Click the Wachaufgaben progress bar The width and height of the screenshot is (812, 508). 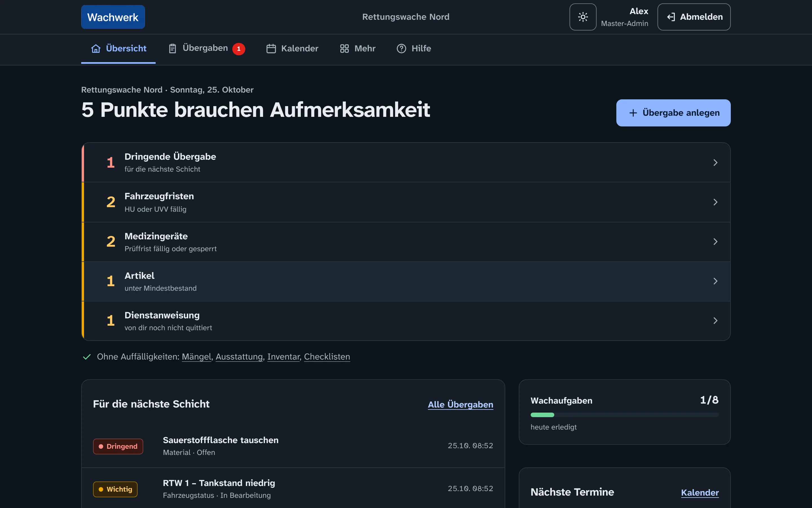click(625, 415)
